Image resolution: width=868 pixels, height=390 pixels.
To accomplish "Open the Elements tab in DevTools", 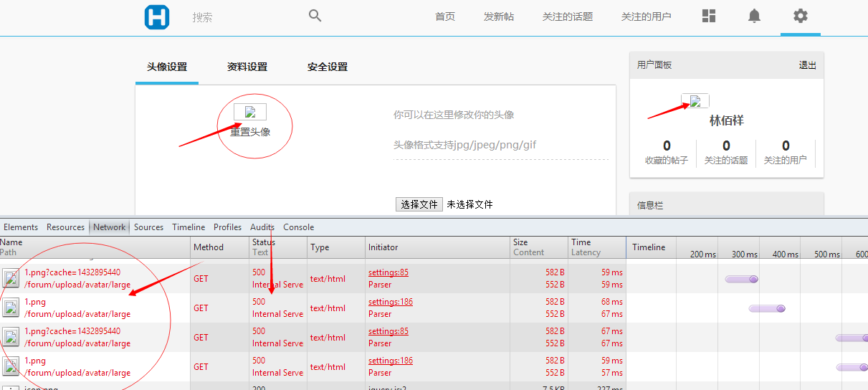I will (21, 227).
